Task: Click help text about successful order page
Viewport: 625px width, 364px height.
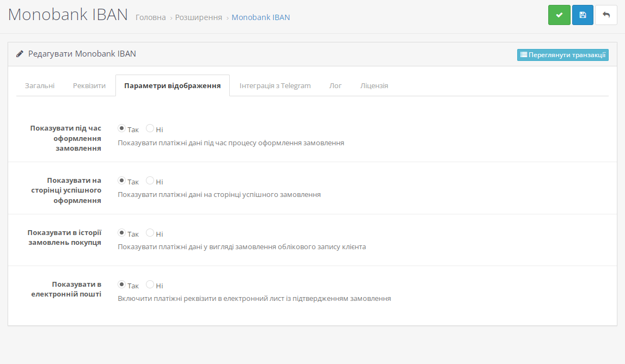Action: tap(219, 195)
